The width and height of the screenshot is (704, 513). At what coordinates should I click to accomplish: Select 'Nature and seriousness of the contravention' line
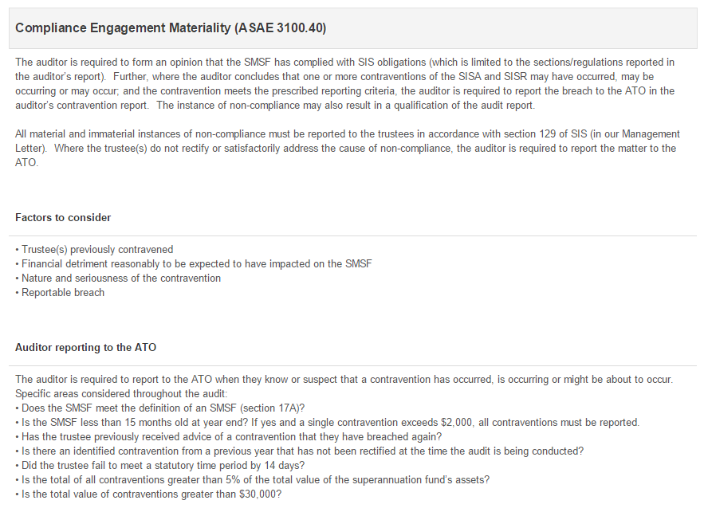[120, 278]
